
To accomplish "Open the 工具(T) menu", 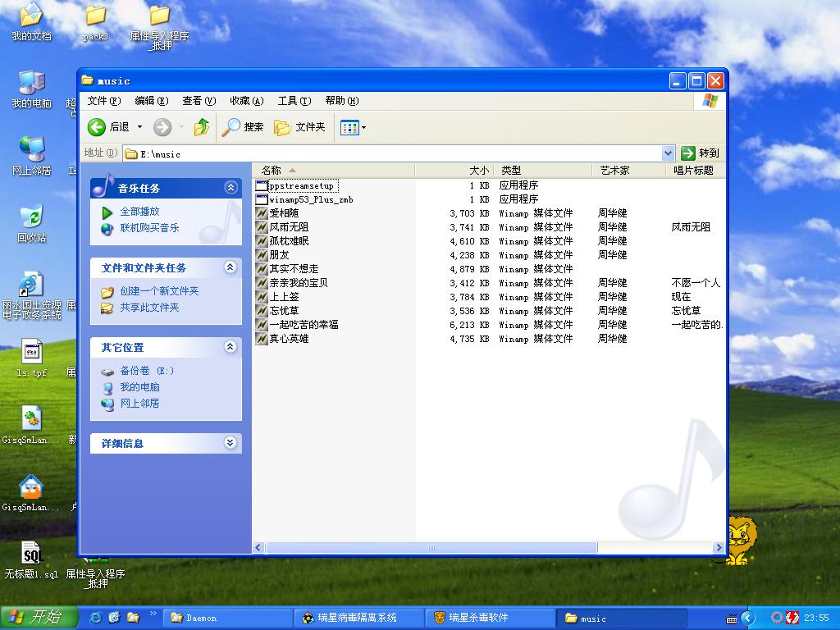I will pos(294,101).
